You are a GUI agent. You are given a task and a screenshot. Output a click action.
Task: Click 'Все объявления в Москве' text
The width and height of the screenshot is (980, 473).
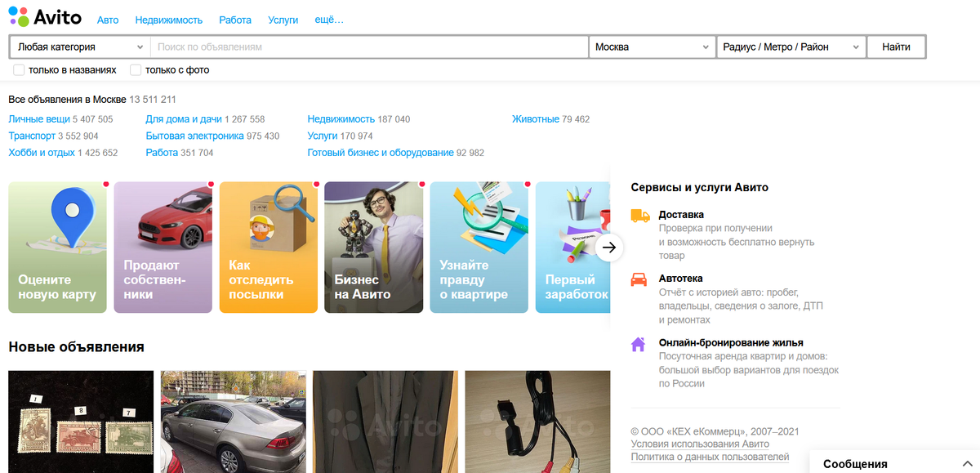67,100
